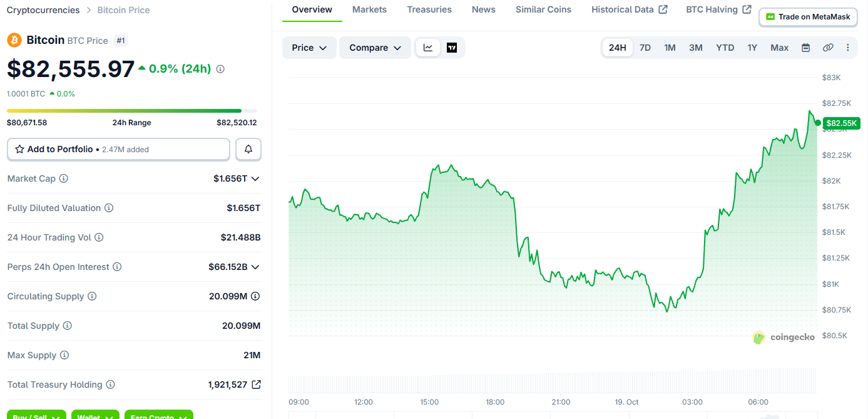Viewport: 868px width, 419px height.
Task: Open the Historical Data tab
Action: [630, 9]
